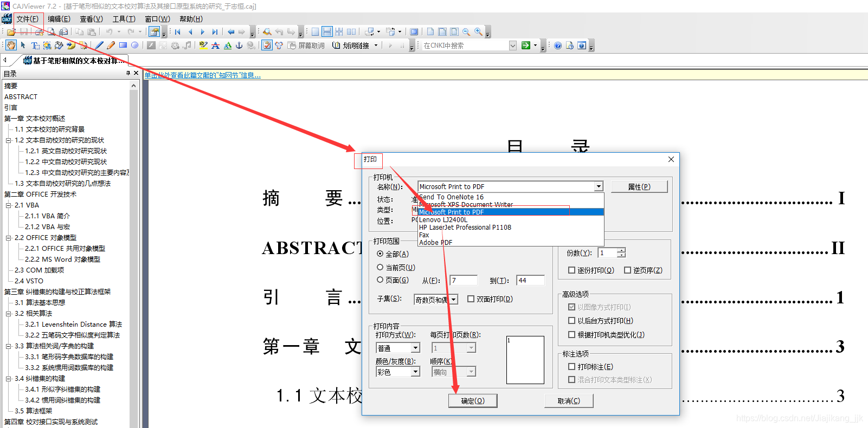Select the image area selection tool
Image resolution: width=868 pixels, height=428 pixels.
(47, 46)
